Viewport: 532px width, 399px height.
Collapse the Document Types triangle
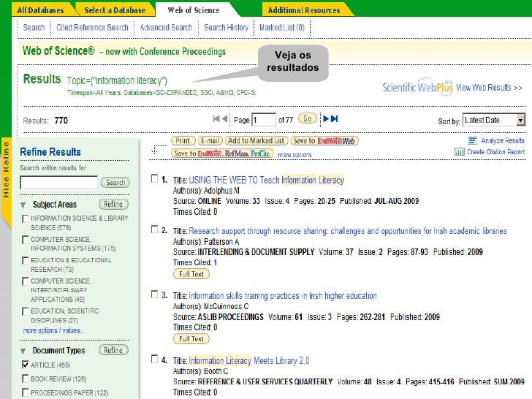click(x=23, y=351)
